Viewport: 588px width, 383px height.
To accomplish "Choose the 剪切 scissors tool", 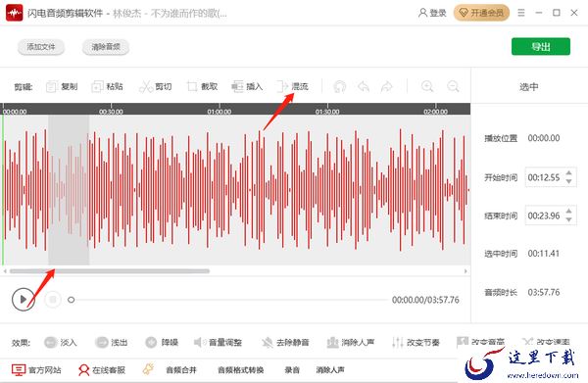I will (x=155, y=86).
